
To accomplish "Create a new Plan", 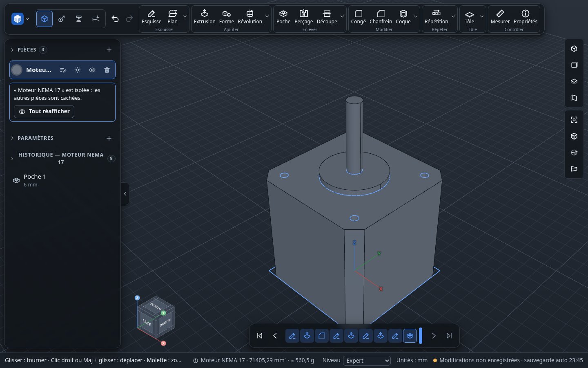I will point(172,17).
